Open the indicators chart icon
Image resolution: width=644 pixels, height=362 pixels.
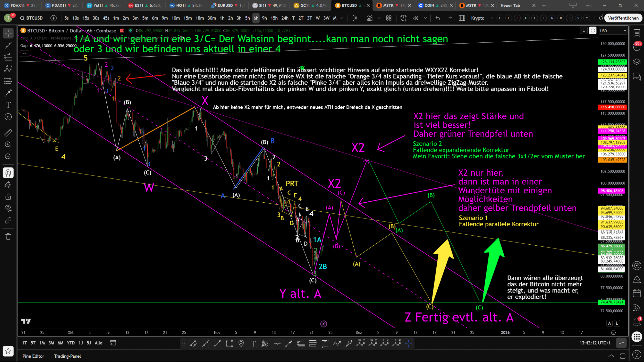[x=370, y=18]
